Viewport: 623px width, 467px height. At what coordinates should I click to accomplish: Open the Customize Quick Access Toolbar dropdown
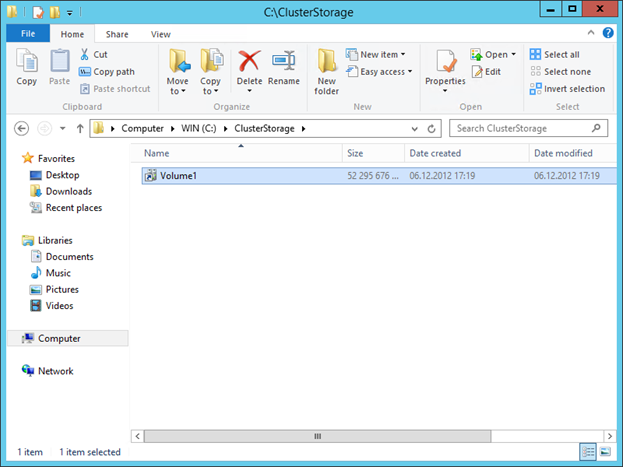pyautogui.click(x=70, y=13)
